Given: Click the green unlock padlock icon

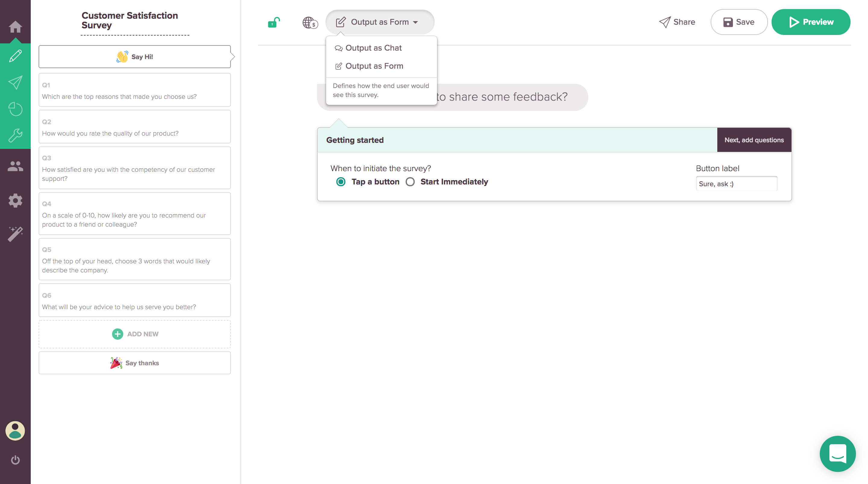Looking at the screenshot, I should pyautogui.click(x=274, y=22).
